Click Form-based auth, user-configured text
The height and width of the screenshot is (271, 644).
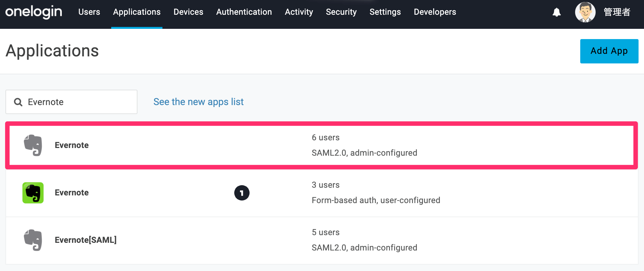(x=376, y=200)
